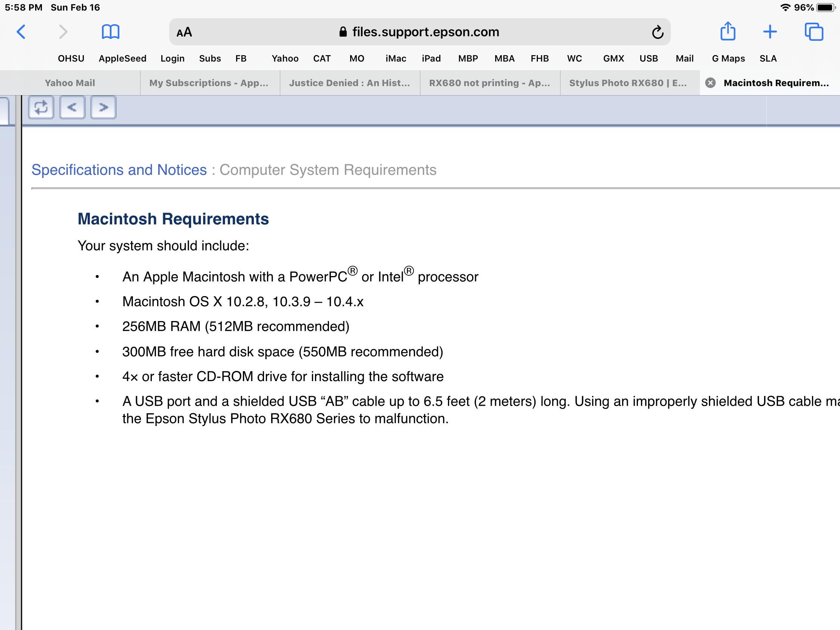Reload the page with the refresh icon
Screen dimensions: 840x630
click(x=657, y=32)
